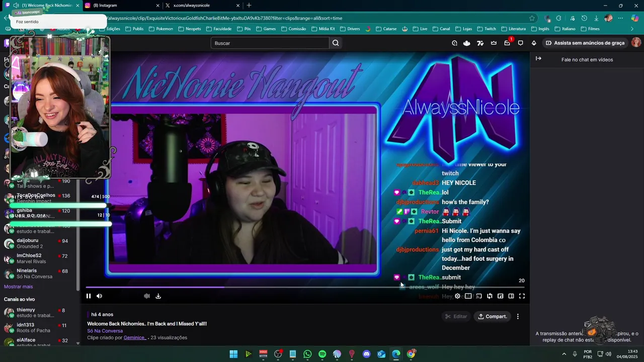Open the Twitch bookmarks folder
Screen dimensions: 644x362
[487, 29]
